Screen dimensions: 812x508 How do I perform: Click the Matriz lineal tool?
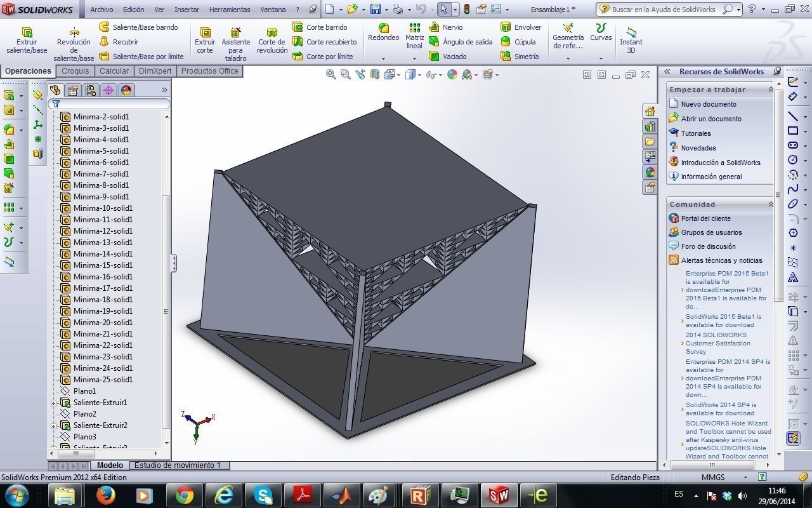click(414, 36)
